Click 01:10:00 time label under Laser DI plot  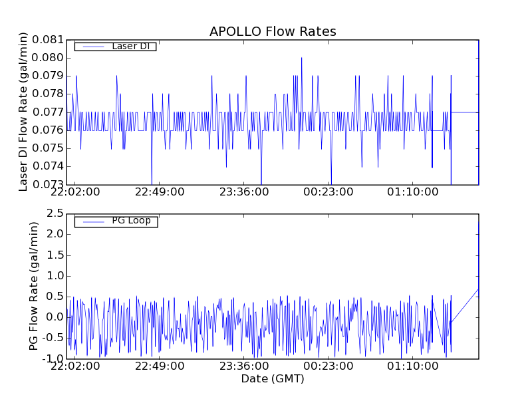coord(412,192)
